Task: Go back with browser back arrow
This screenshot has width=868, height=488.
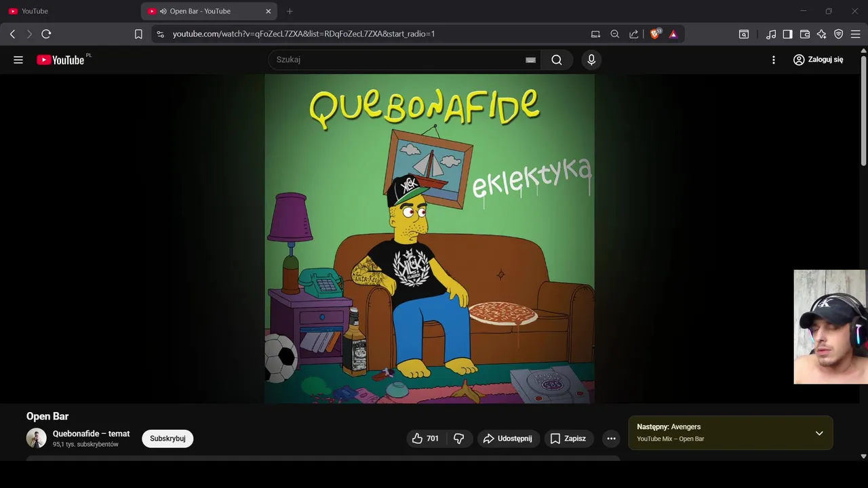Action: pos(12,34)
